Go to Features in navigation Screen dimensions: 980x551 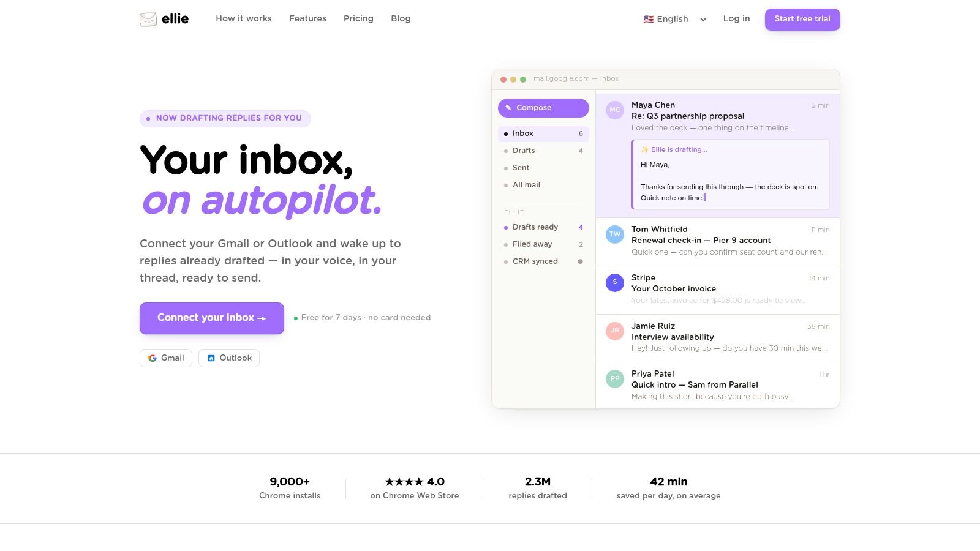307,18
